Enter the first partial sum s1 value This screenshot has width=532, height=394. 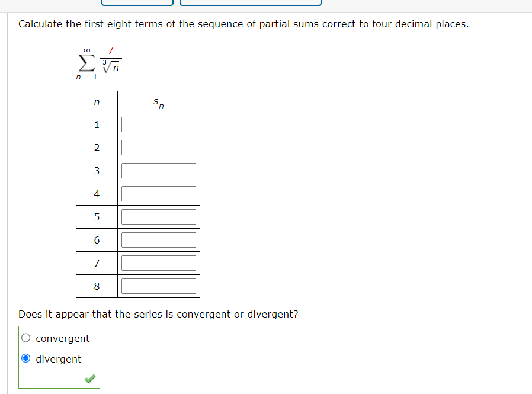click(158, 124)
